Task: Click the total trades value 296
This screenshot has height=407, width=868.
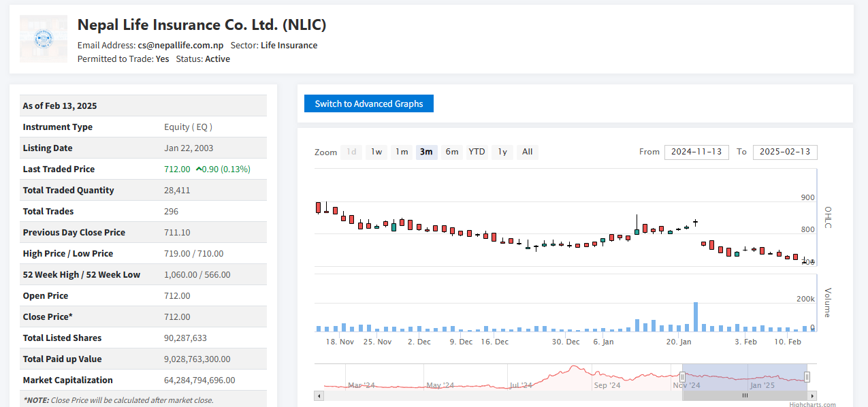Action: tap(172, 211)
